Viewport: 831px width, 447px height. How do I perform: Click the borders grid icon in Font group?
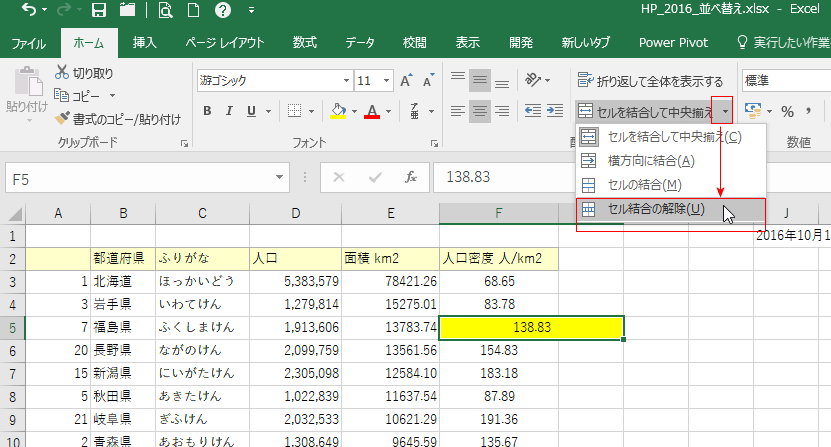[295, 111]
